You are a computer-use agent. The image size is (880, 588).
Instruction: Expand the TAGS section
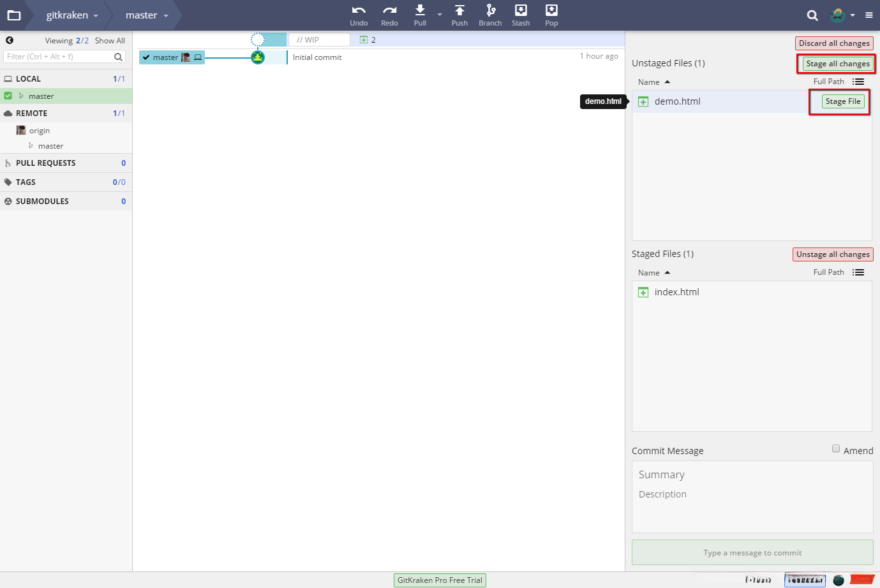pyautogui.click(x=66, y=182)
